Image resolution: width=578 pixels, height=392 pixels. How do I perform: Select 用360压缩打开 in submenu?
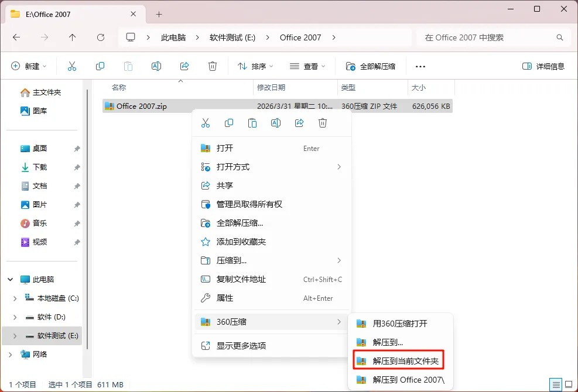click(x=401, y=324)
